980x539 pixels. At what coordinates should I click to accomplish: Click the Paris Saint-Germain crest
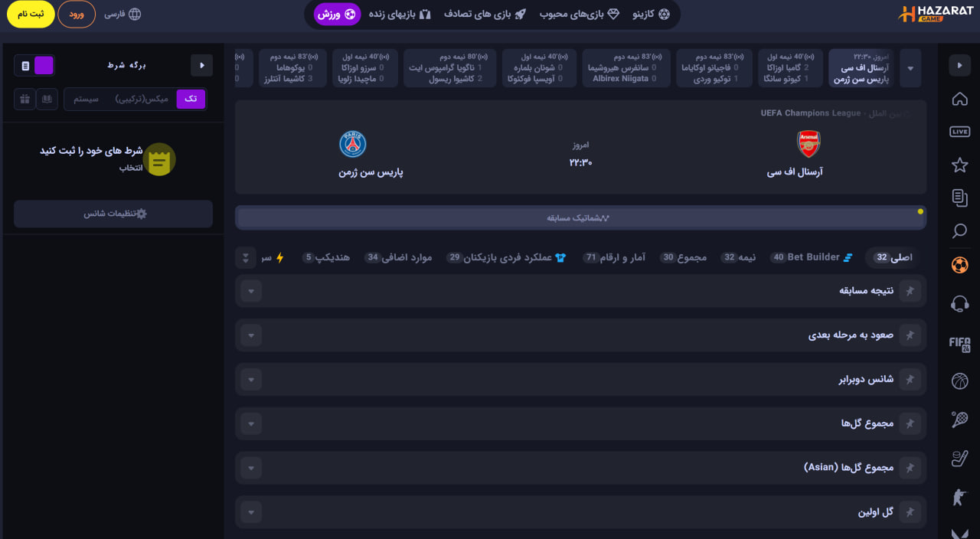[353, 144]
